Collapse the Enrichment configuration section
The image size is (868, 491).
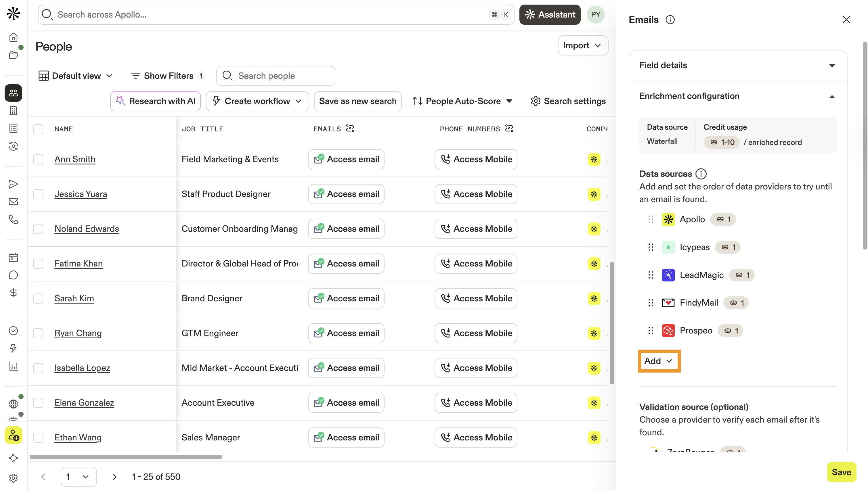(x=831, y=97)
